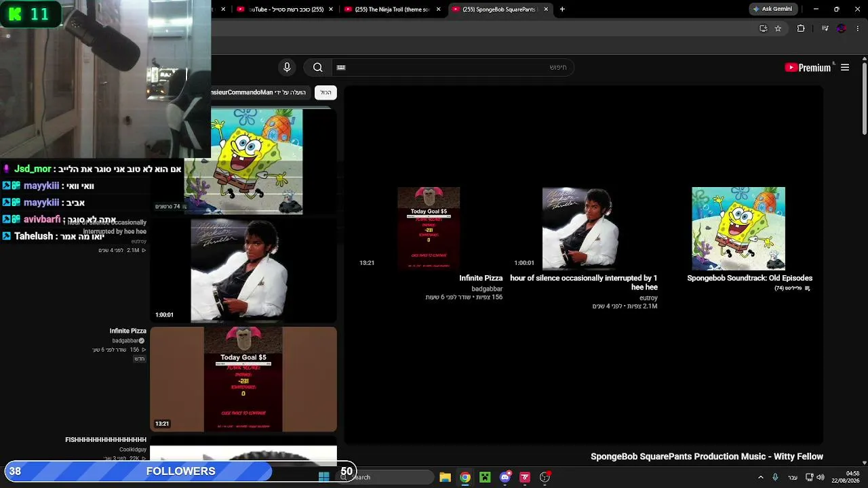
Task: Click the Ask Gemini button
Action: pos(772,9)
